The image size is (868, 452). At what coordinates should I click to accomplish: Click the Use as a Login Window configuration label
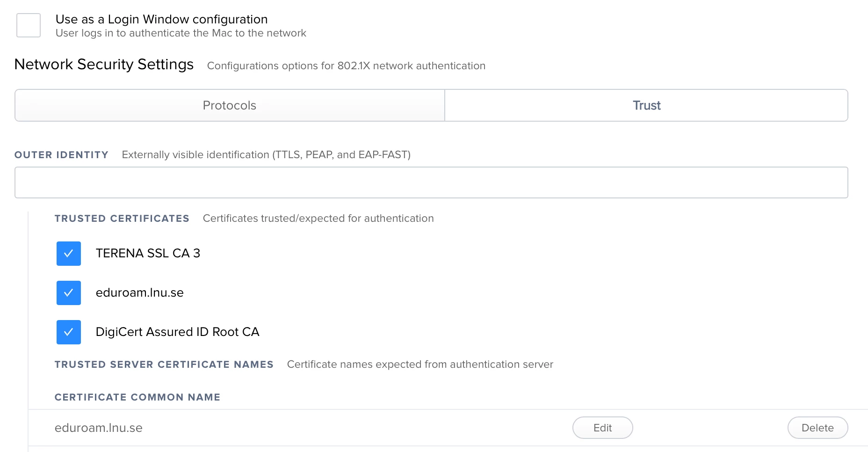[x=162, y=19]
